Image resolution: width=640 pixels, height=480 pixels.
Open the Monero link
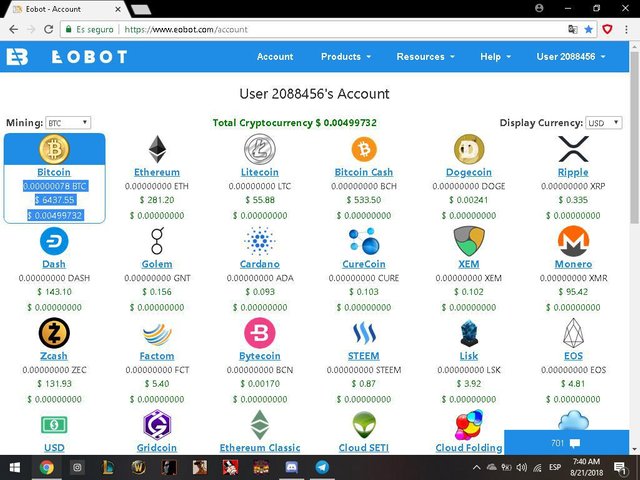click(x=573, y=264)
